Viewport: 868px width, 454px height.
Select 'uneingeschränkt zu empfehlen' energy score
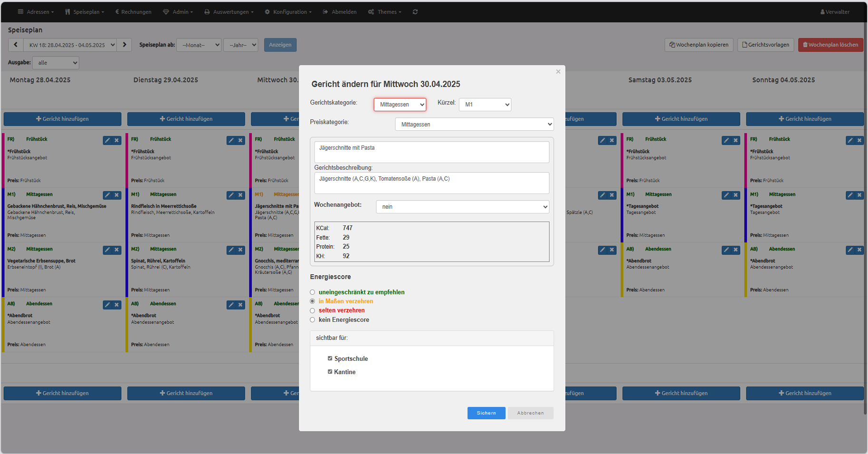tap(312, 292)
